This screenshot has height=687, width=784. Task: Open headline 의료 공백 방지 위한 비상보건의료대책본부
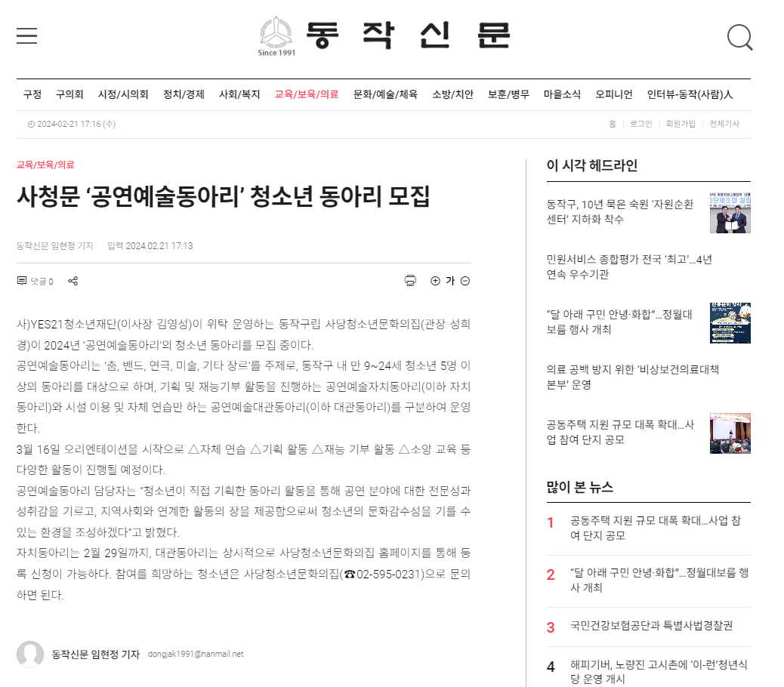pos(632,377)
